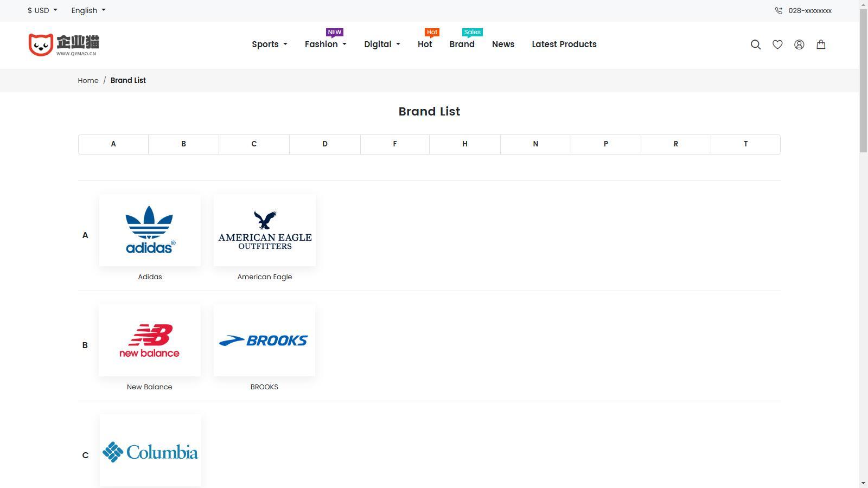868x488 pixels.
Task: Jump to letter D brands tab
Action: 325,144
